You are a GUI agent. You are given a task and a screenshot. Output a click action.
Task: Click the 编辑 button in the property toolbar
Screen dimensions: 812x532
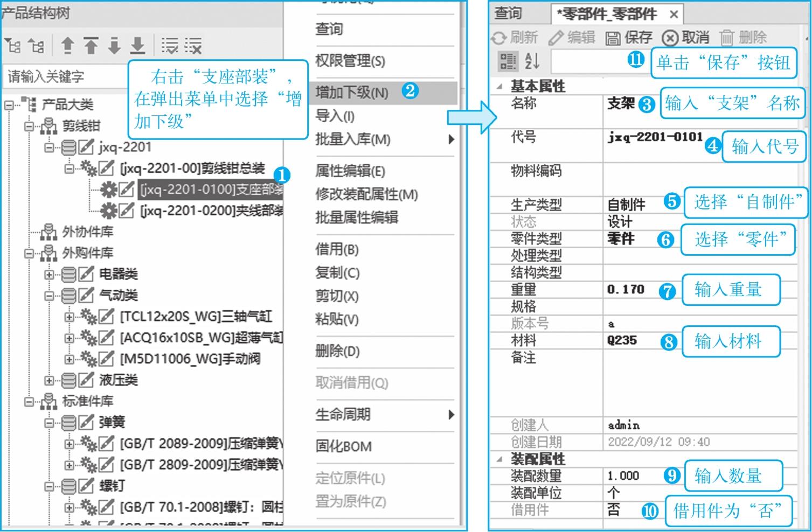click(x=572, y=37)
